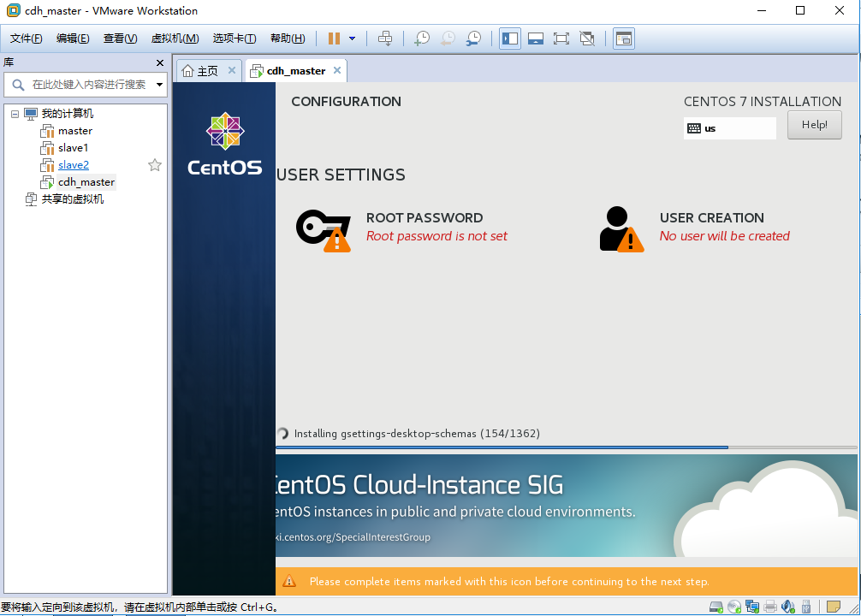Pause the virtual machine with the orange button

(334, 38)
